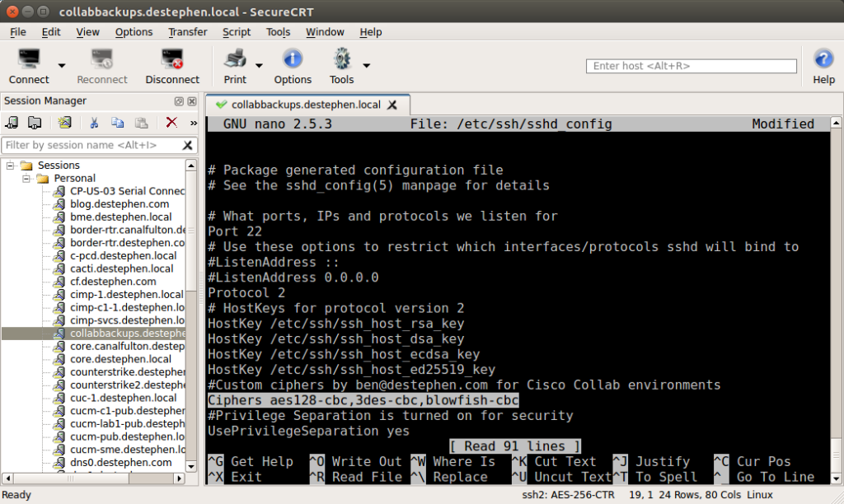844x504 pixels.
Task: Click the session tree horizontal scrollbar right arrow
Action: point(179,478)
